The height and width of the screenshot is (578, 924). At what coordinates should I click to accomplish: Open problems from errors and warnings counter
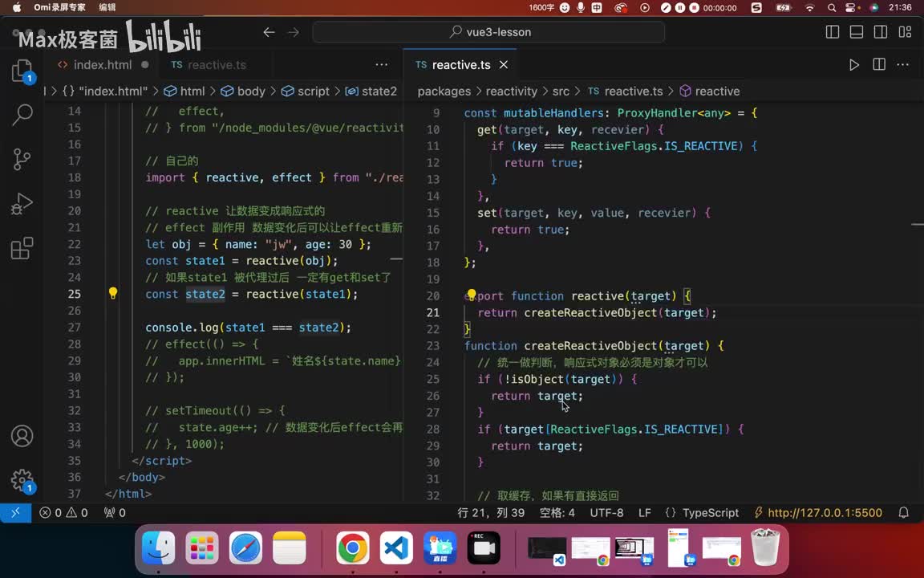point(63,512)
